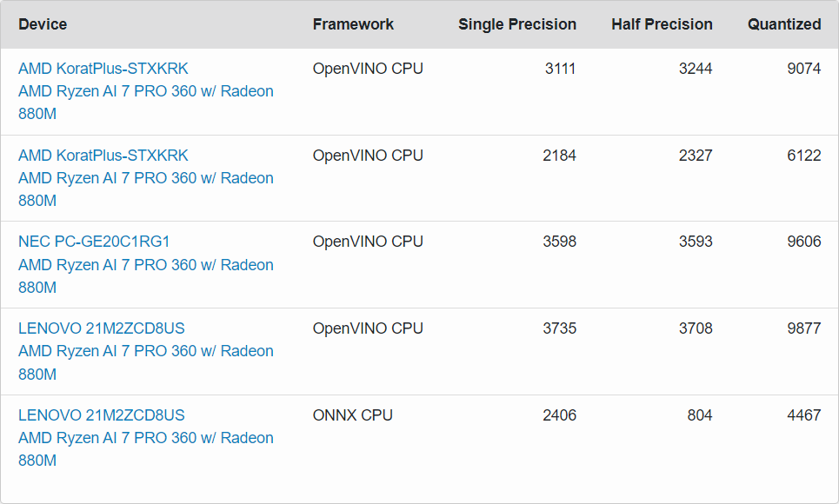Sort results by Half Precision header
Viewport: 839px width, 504px height.
tap(662, 24)
